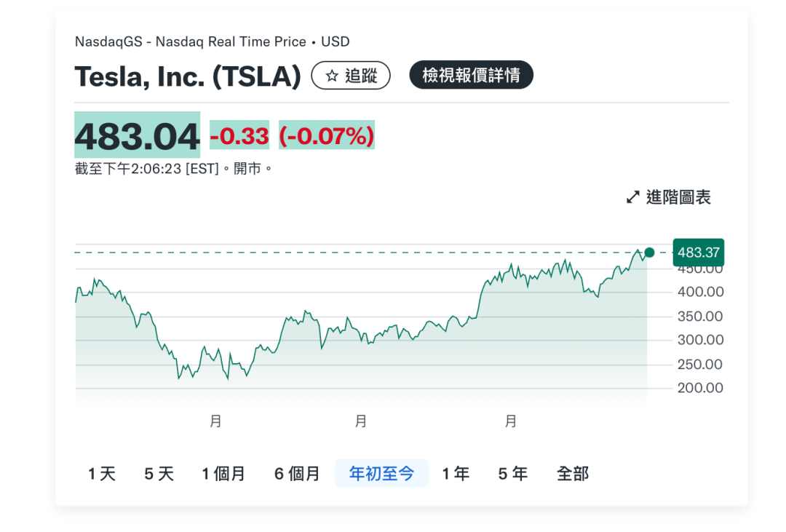The height and width of the screenshot is (532, 786).
Task: Select the 5天 time range
Action: (x=159, y=474)
